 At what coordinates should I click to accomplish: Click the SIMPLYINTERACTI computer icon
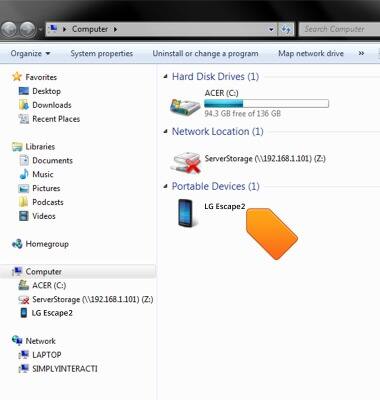pyautogui.click(x=24, y=369)
